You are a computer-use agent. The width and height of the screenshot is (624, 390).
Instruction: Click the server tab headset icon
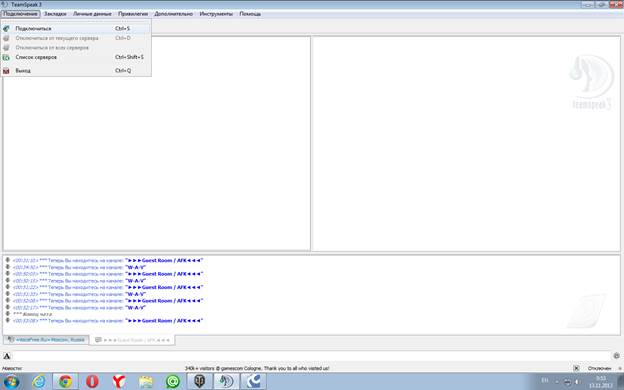pyautogui.click(x=11, y=340)
